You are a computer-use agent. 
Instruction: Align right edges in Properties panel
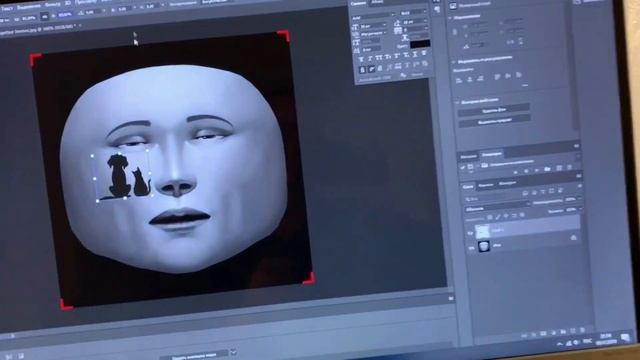(x=481, y=78)
